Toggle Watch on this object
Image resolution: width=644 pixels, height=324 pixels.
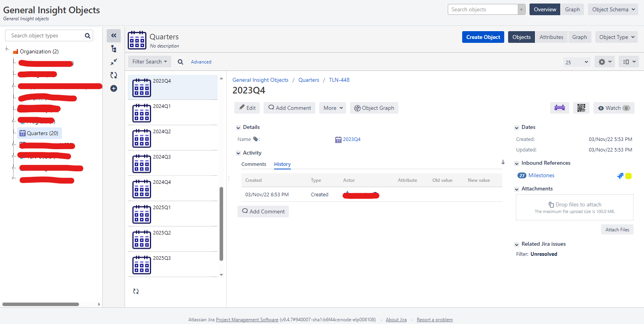[614, 108]
